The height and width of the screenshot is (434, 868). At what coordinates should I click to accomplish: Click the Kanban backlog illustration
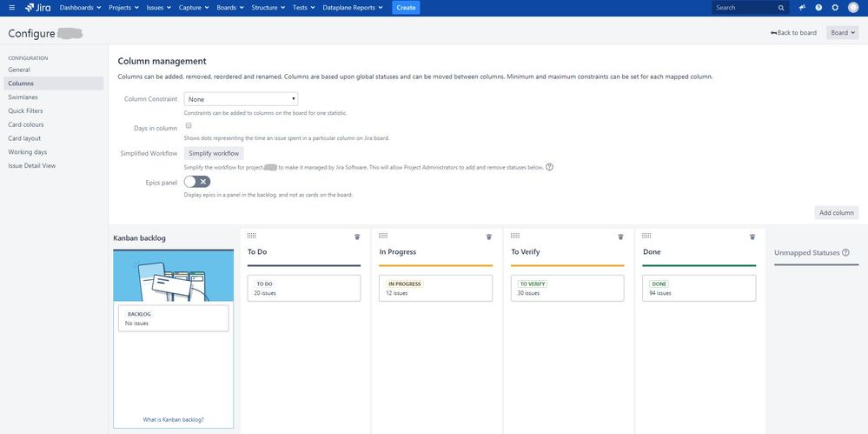(173, 276)
